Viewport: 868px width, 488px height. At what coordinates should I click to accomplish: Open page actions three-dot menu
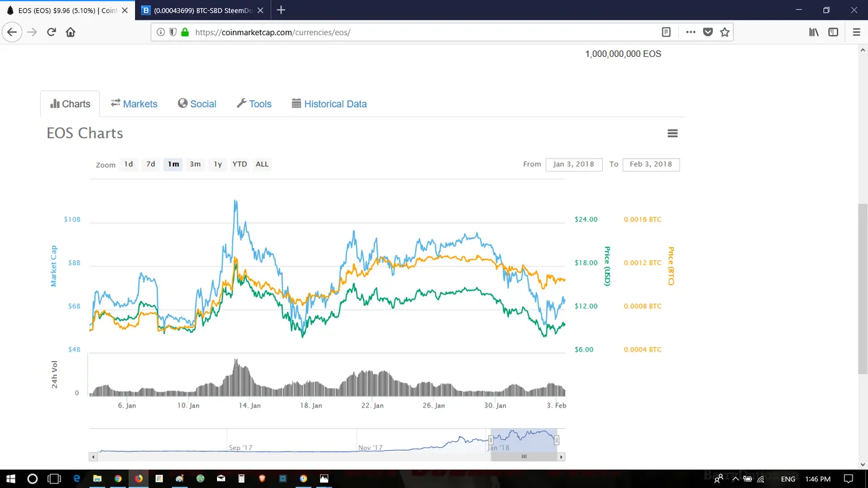690,32
